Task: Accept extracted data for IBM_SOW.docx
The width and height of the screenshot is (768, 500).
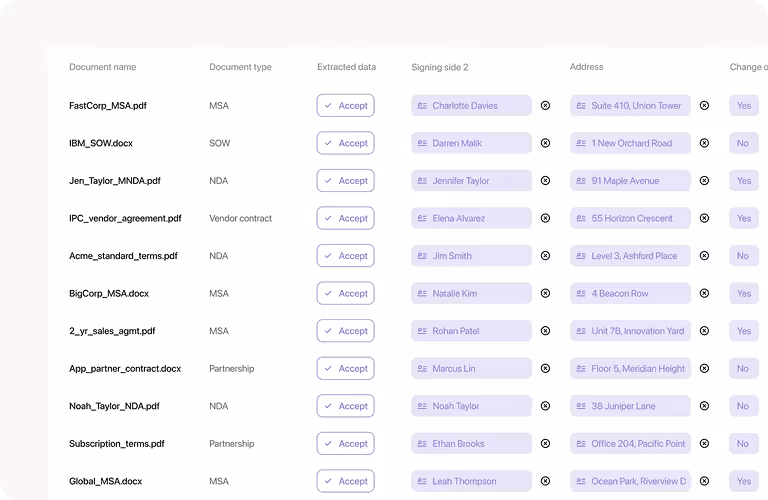Action: (345, 143)
